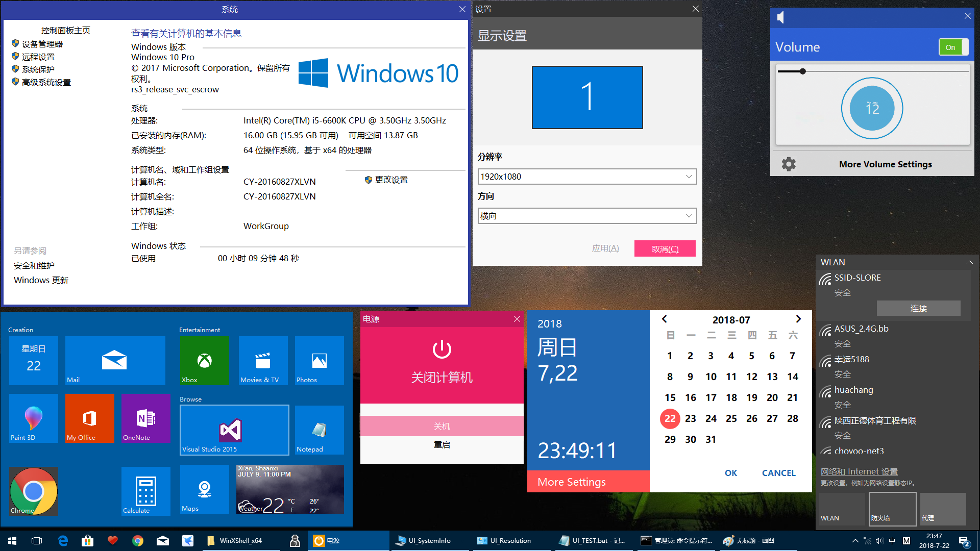Viewport: 980px width, 551px height.
Task: Open the My Office tile
Action: click(x=89, y=418)
